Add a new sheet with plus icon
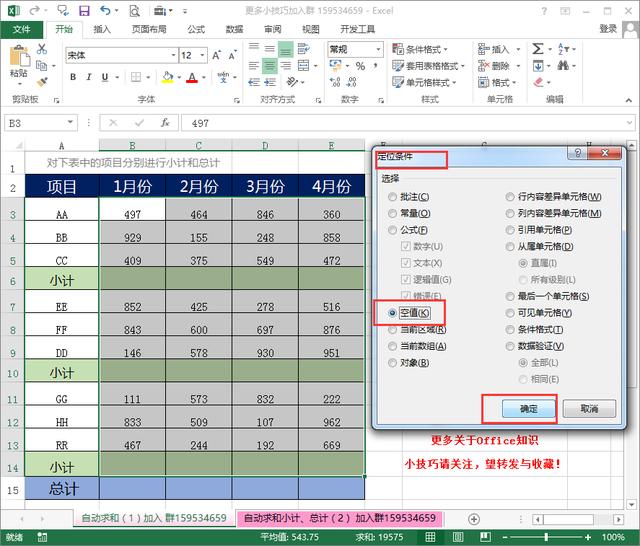The height and width of the screenshot is (546, 640). pyautogui.click(x=474, y=519)
